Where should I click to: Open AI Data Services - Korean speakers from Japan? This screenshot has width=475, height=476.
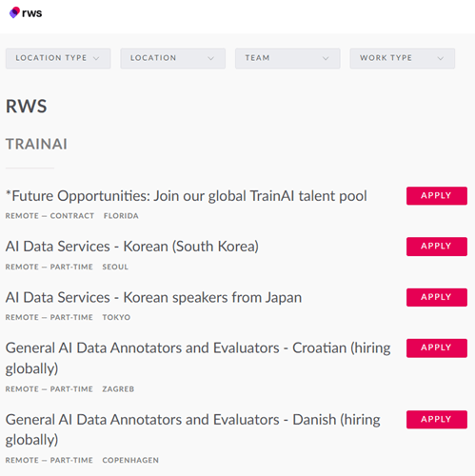(153, 298)
